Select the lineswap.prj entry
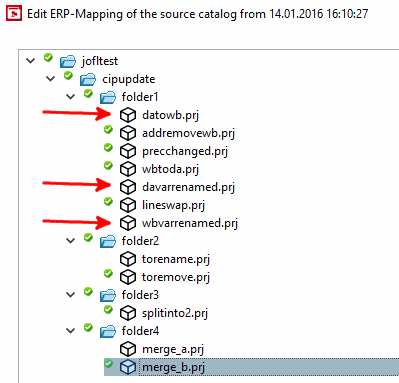The image size is (399, 383). (x=173, y=205)
